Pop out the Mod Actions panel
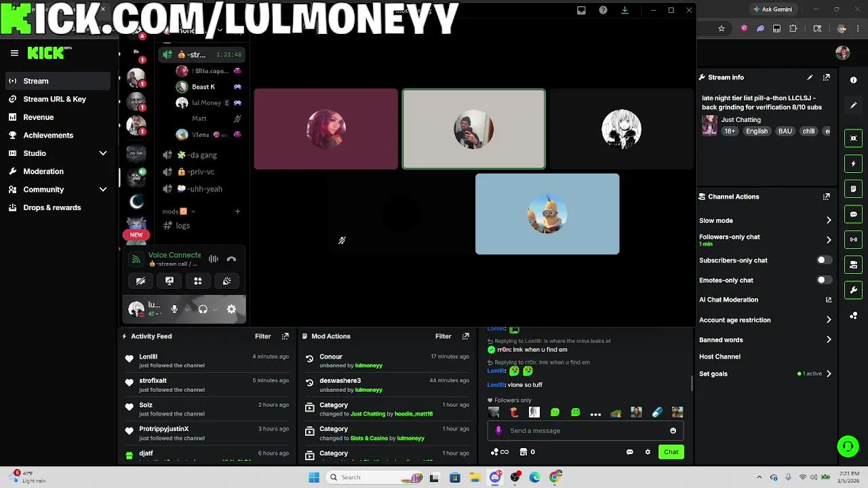This screenshot has width=868, height=488. pos(466,336)
